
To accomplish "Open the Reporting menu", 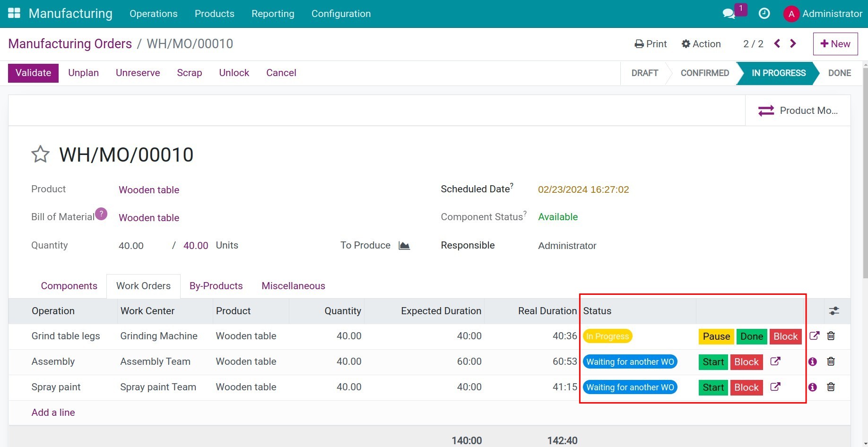I will point(273,14).
